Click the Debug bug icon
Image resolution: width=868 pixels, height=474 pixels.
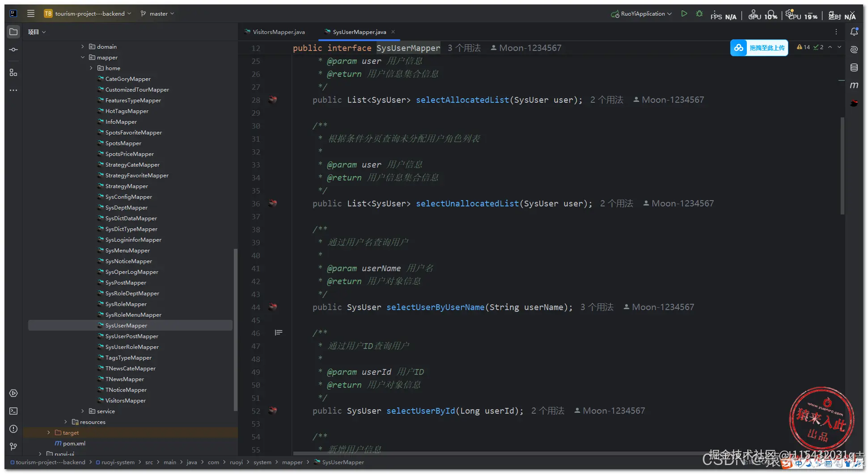pyautogui.click(x=699, y=14)
